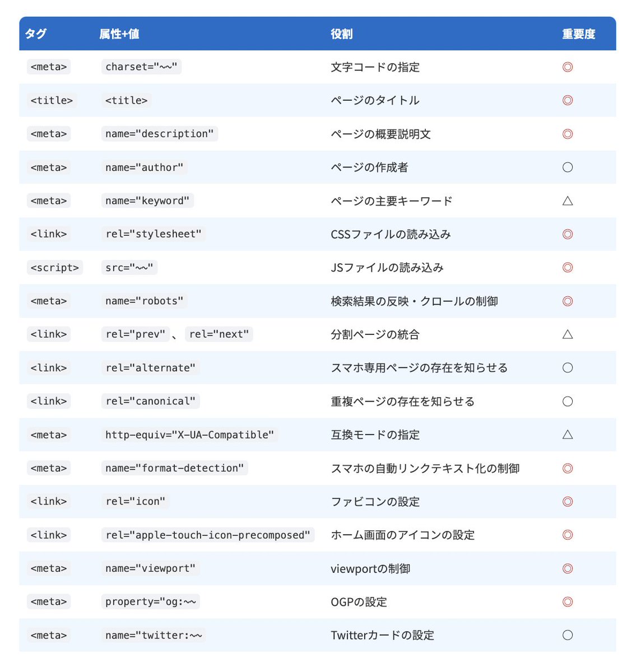Click 文字コードの指定 text

pyautogui.click(x=375, y=67)
